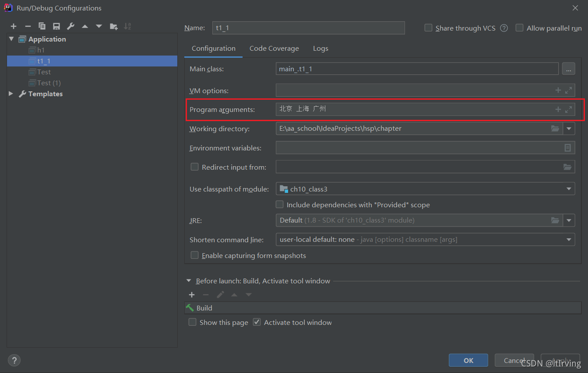
Task: Enable Share through VCS checkbox
Action: pyautogui.click(x=429, y=28)
